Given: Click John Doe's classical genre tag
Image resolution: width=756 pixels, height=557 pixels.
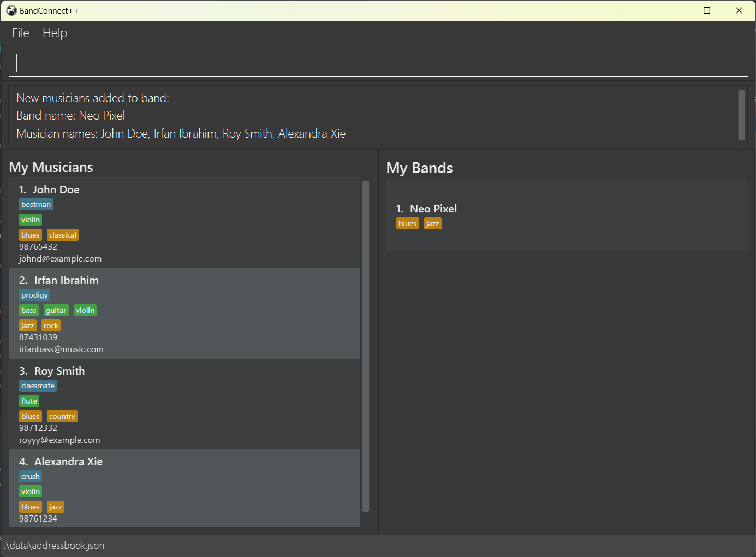Looking at the screenshot, I should click(63, 235).
